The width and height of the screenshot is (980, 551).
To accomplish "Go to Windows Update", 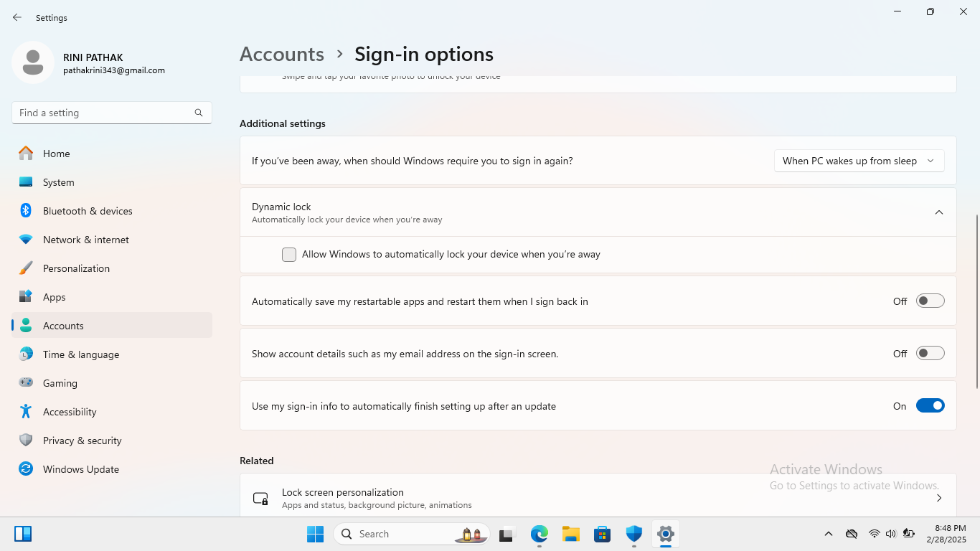I will coord(112,469).
